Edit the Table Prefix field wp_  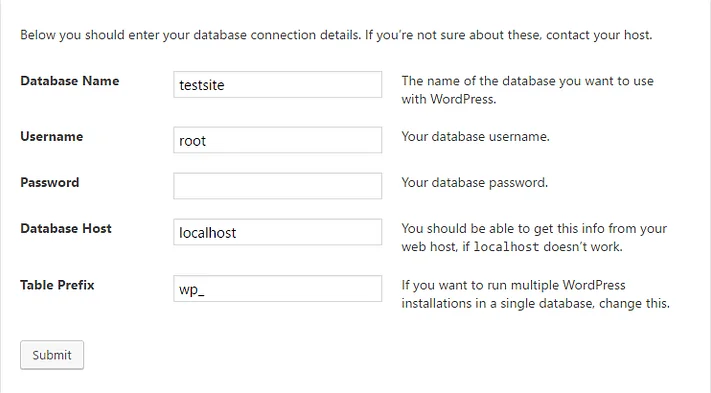coord(278,289)
